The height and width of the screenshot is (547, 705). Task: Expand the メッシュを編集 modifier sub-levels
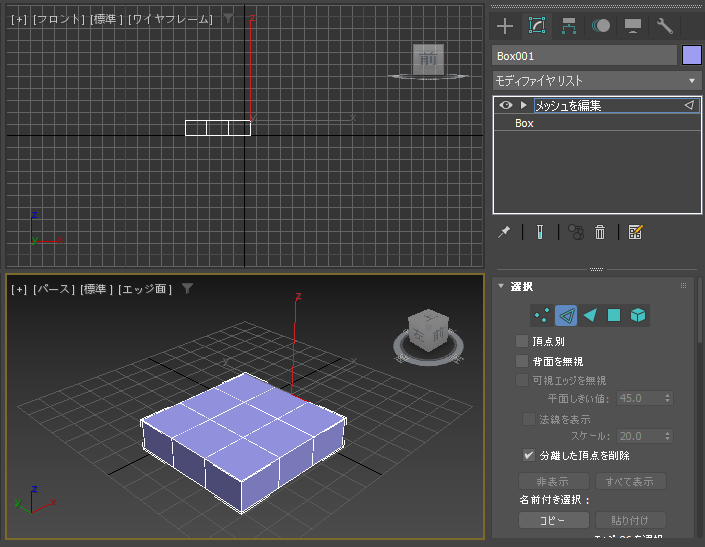tap(523, 105)
